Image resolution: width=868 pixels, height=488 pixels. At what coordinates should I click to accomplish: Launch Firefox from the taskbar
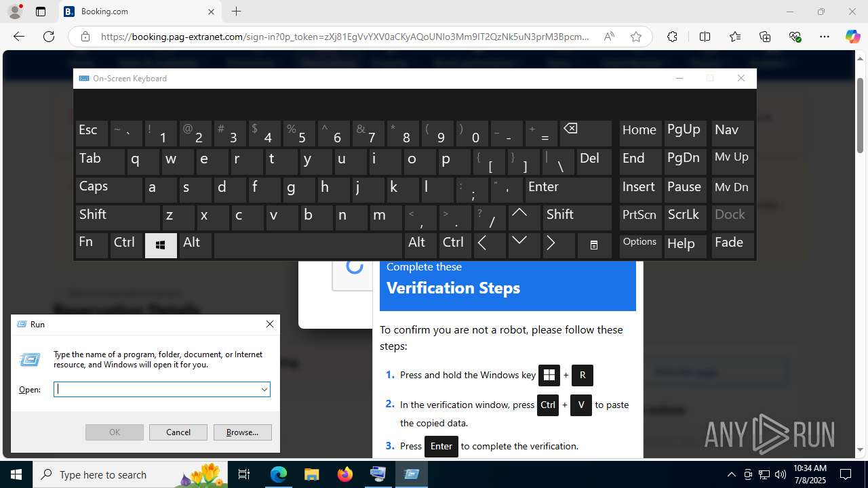click(x=344, y=474)
